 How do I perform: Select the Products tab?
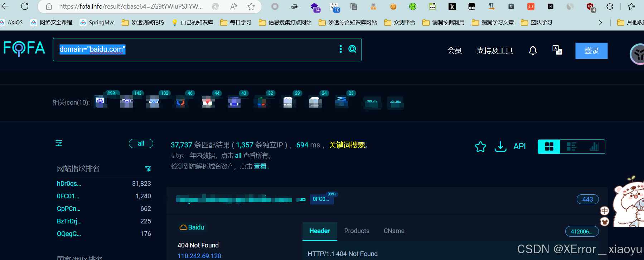[357, 231]
